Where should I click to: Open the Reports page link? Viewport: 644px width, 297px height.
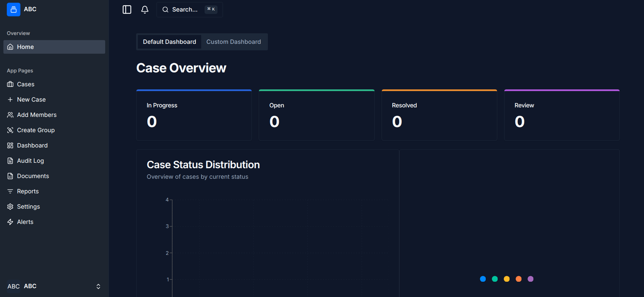coord(28,191)
